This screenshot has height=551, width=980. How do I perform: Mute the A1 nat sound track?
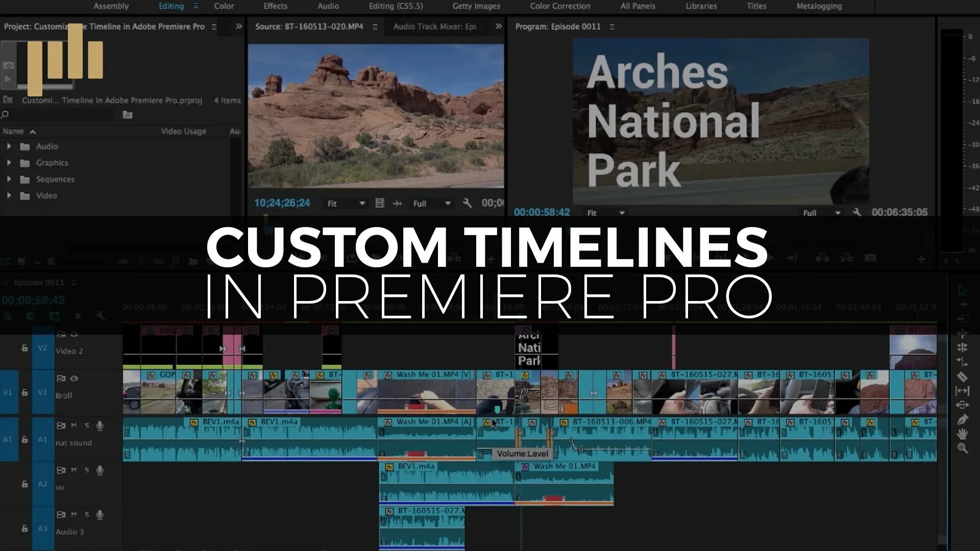point(74,426)
